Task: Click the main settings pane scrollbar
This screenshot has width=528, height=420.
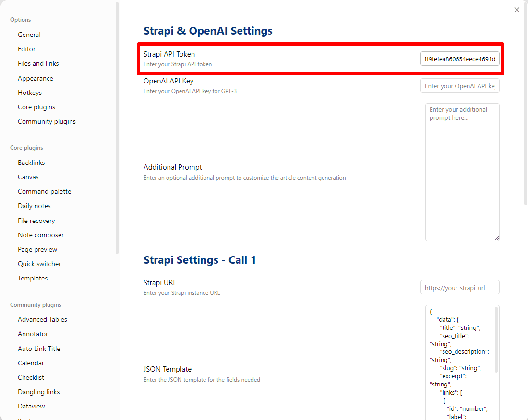Action: coord(525,103)
